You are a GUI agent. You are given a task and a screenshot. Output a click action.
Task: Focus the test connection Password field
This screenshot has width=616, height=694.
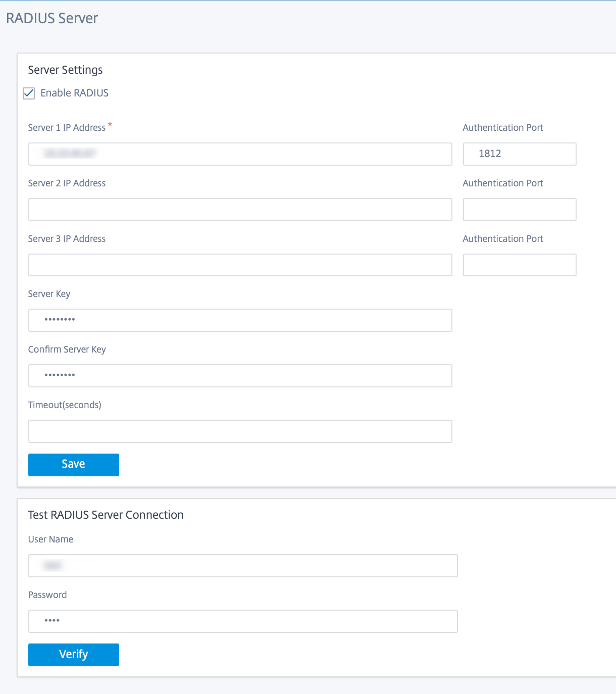pos(243,621)
